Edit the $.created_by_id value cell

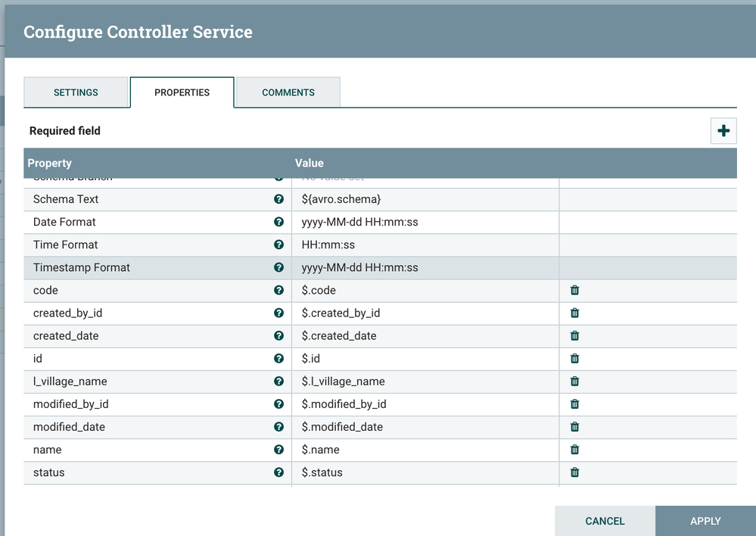click(425, 313)
